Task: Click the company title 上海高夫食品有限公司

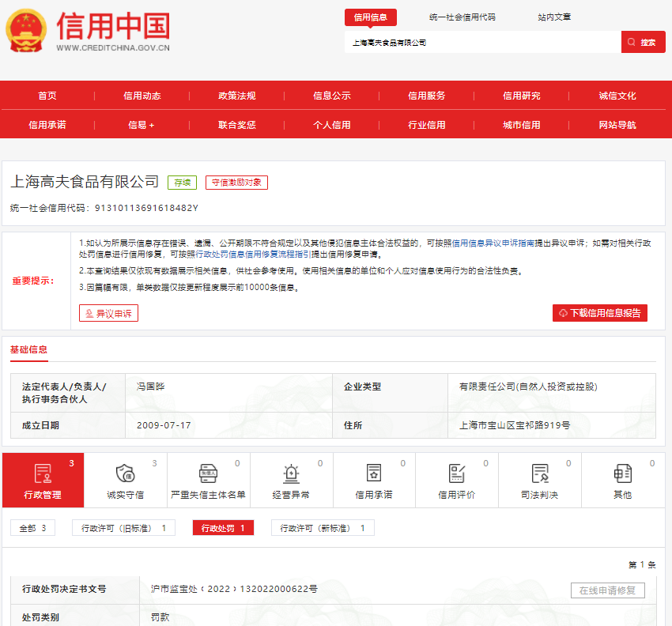Action: pos(85,182)
